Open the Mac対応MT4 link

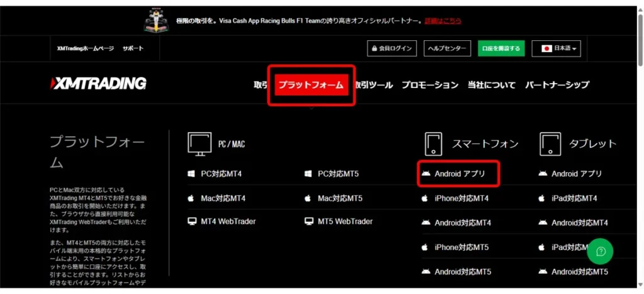click(x=223, y=199)
